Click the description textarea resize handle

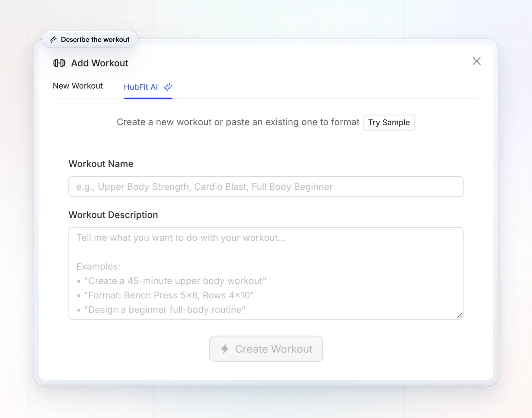[x=459, y=316]
